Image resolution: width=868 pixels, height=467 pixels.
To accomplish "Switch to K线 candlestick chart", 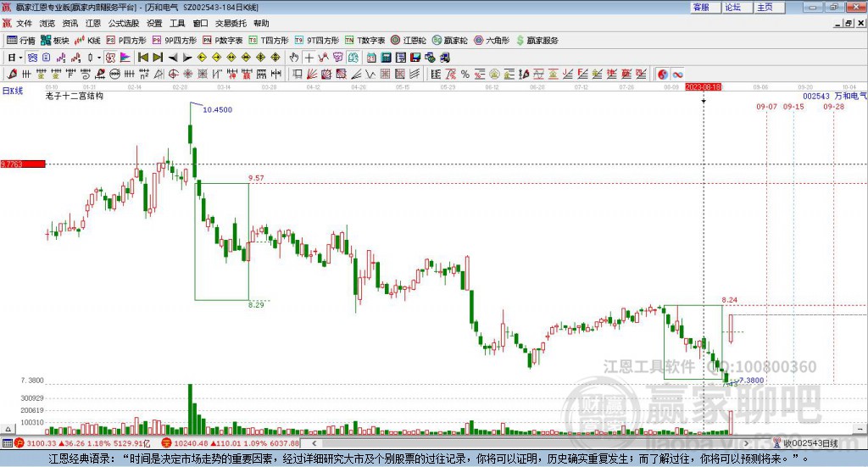I will coord(87,41).
